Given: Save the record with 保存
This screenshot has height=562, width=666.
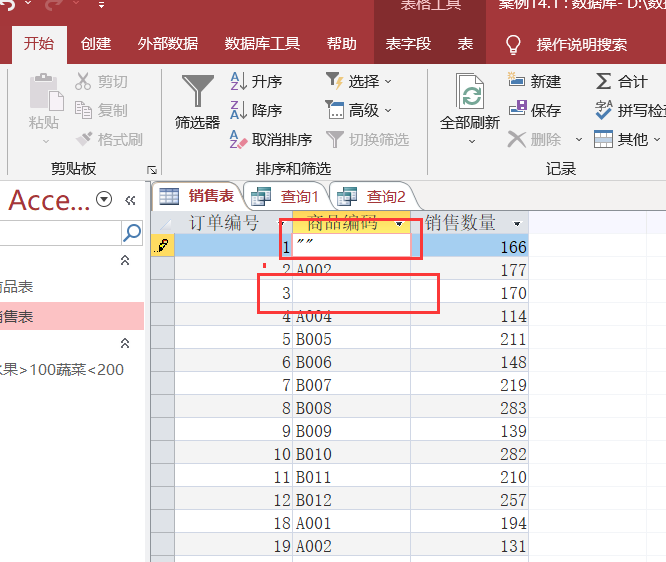Looking at the screenshot, I should click(x=534, y=110).
